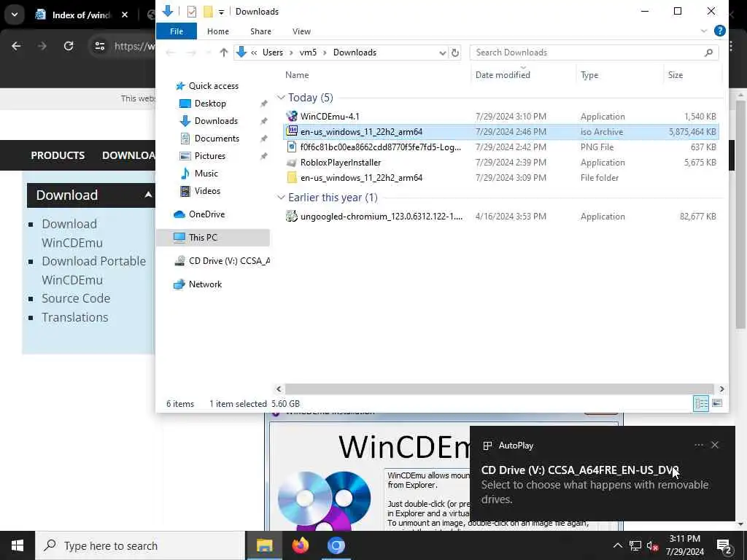This screenshot has height=560, width=747.
Task: Click vm5 in the address breadcrumb
Action: 308,52
